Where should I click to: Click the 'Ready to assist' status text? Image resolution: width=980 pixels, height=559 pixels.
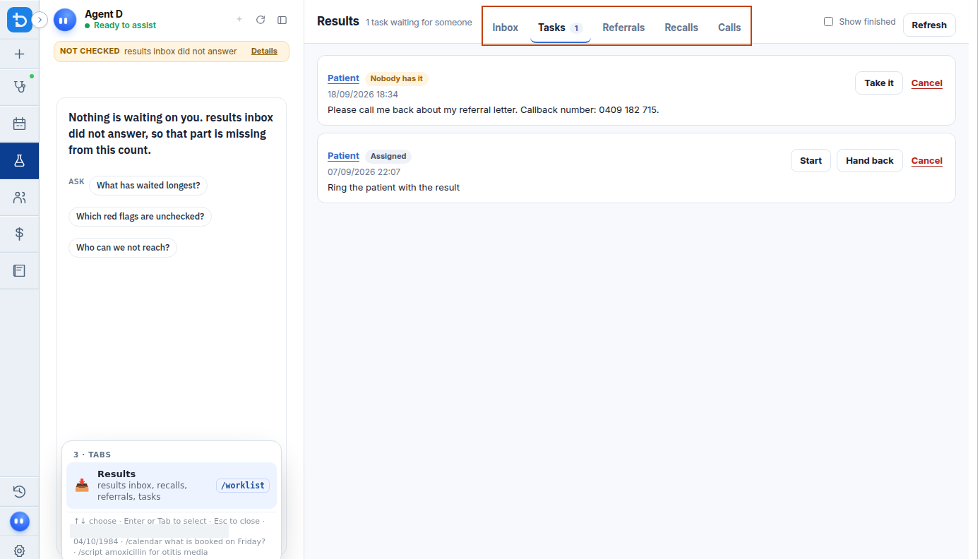[x=125, y=25]
